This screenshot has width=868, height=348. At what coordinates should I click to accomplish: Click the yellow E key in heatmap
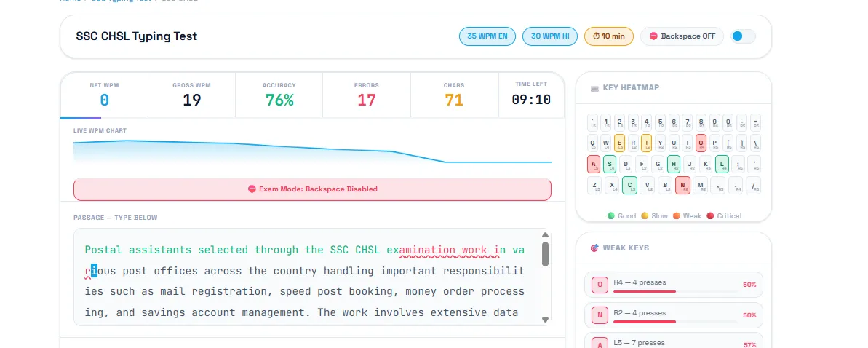coord(620,143)
